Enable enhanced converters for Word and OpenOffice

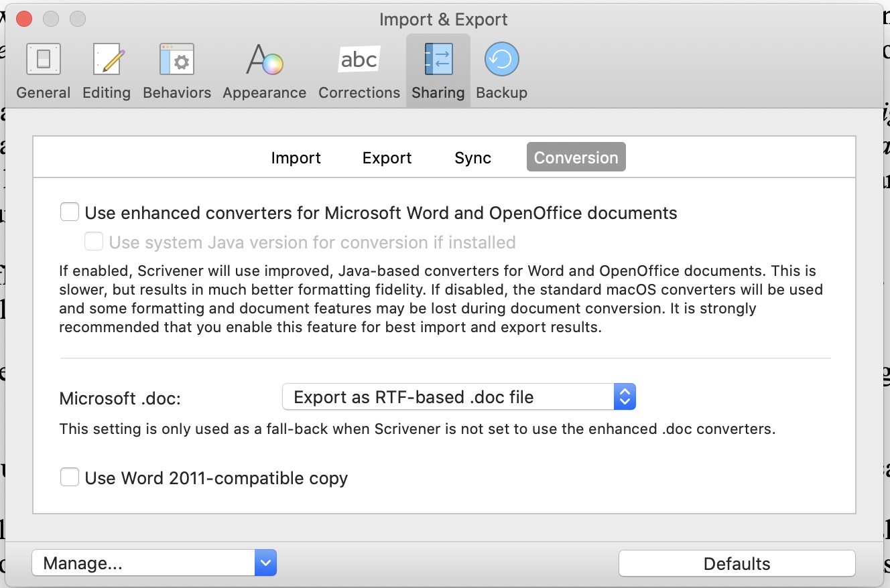(x=70, y=212)
